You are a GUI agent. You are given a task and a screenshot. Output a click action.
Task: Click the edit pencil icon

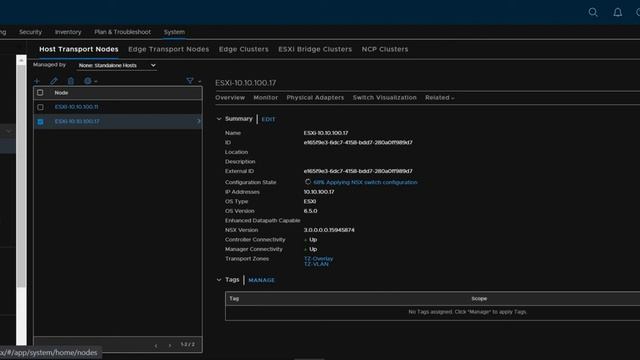[54, 81]
